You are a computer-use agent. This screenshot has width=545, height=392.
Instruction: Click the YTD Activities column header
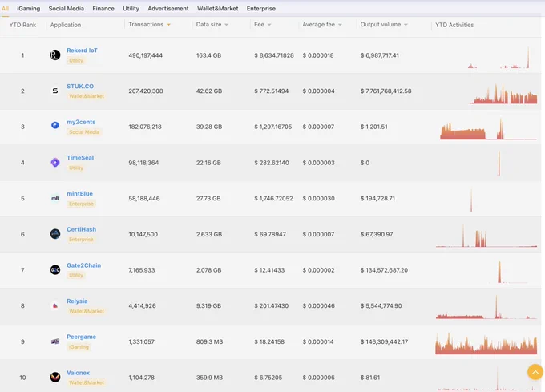(454, 25)
